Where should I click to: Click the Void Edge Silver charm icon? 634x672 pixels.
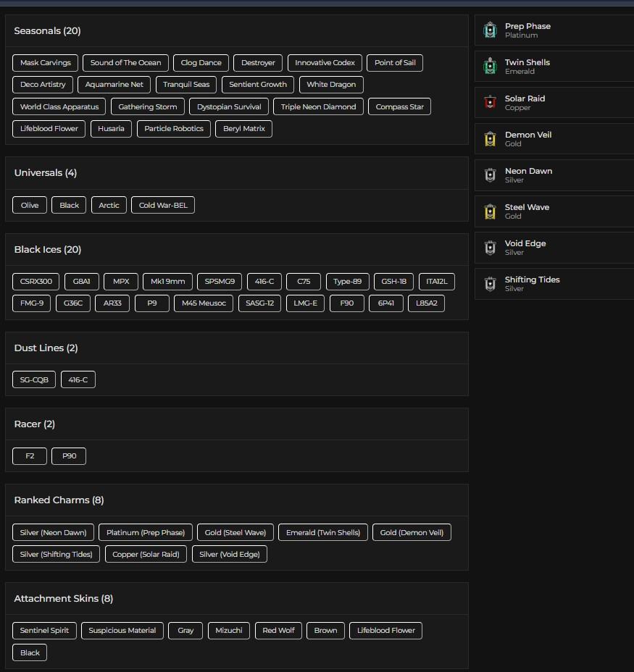(x=491, y=248)
